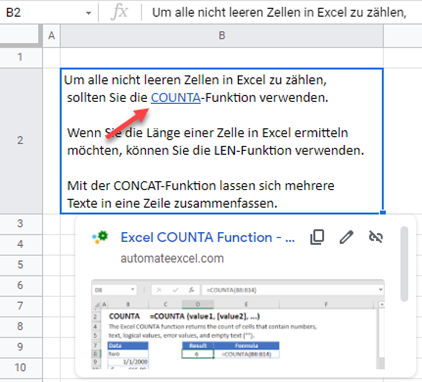The width and height of the screenshot is (422, 382).
Task: Edit link with pencil icon
Action: 346,237
